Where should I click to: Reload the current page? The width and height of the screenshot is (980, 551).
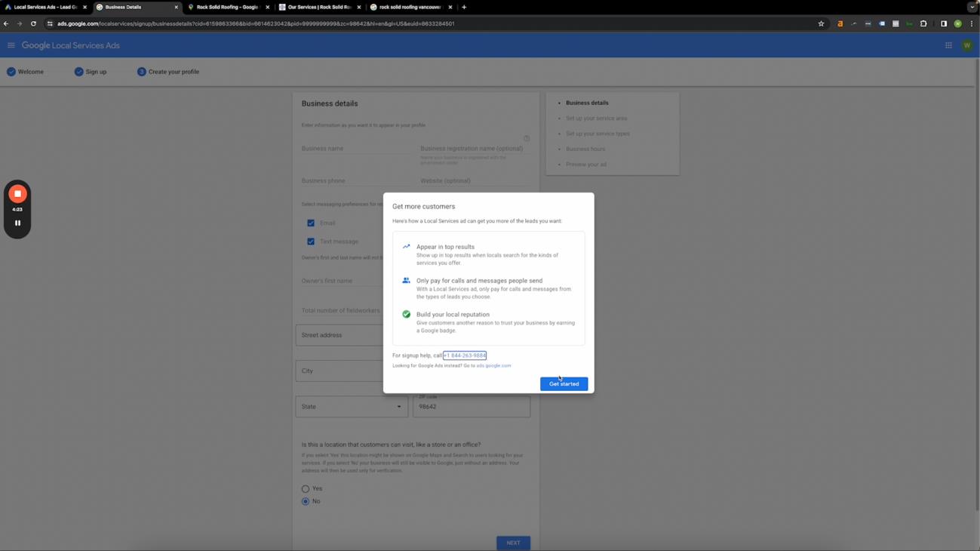click(x=33, y=23)
